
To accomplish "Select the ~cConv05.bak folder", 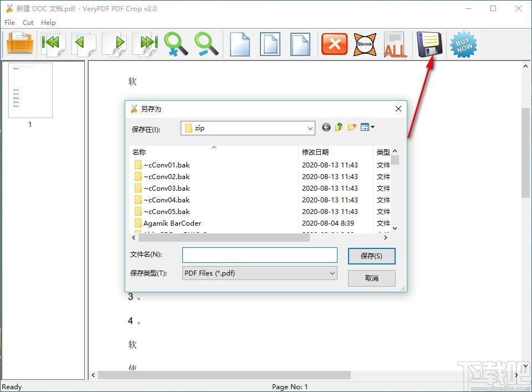I will 162,212.
